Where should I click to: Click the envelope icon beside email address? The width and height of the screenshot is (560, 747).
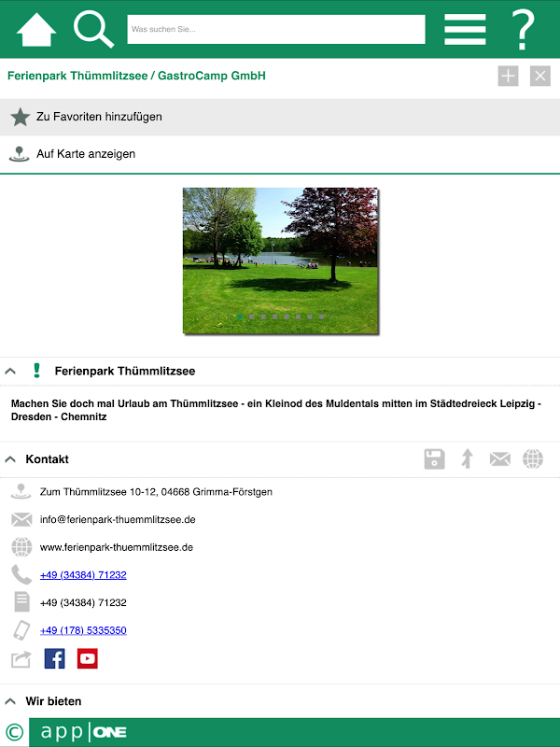pyautogui.click(x=21, y=519)
